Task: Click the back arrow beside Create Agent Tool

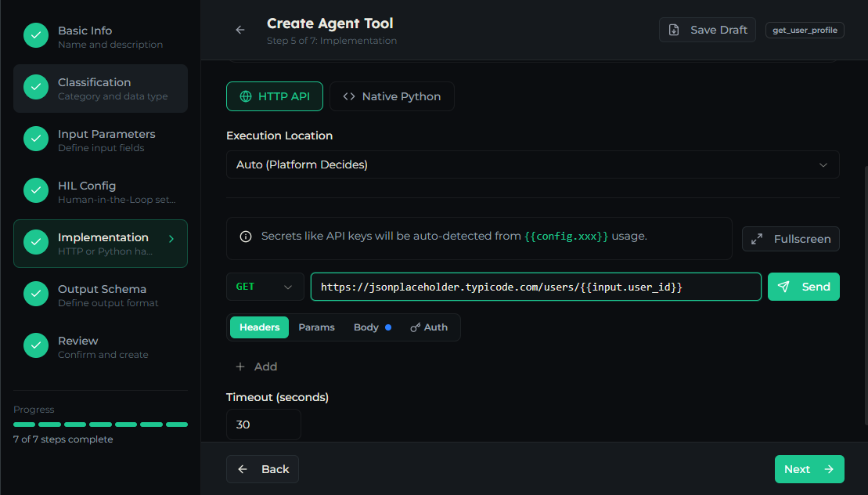Action: 240,30
